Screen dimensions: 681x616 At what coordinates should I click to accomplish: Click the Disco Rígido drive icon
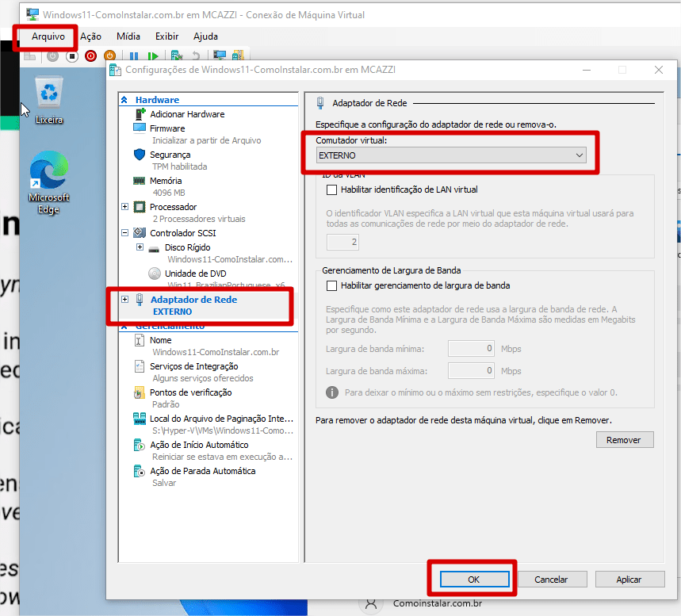pos(154,249)
